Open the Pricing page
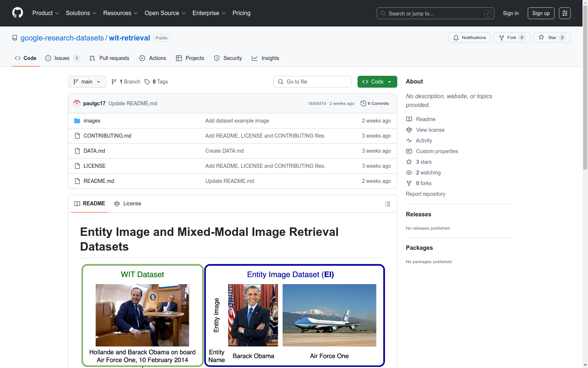The image size is (588, 368). click(241, 13)
